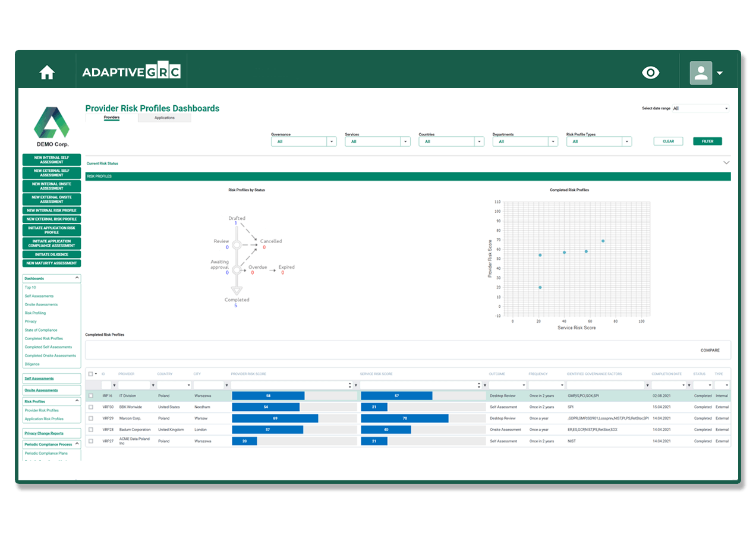Click the filter icon for Provider column
Image resolution: width=756 pixels, height=535 pixels.
pos(153,385)
